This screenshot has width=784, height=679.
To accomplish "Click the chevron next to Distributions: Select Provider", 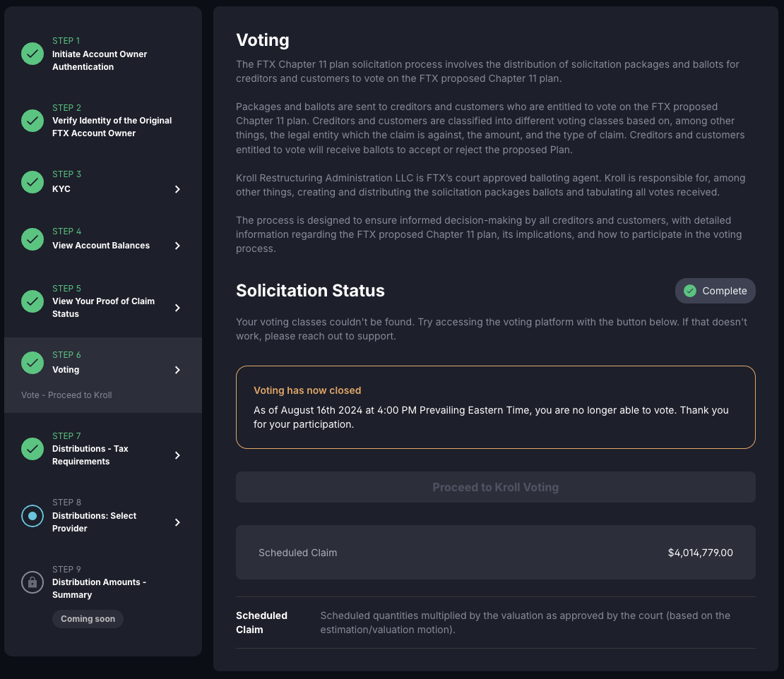I will 177,522.
